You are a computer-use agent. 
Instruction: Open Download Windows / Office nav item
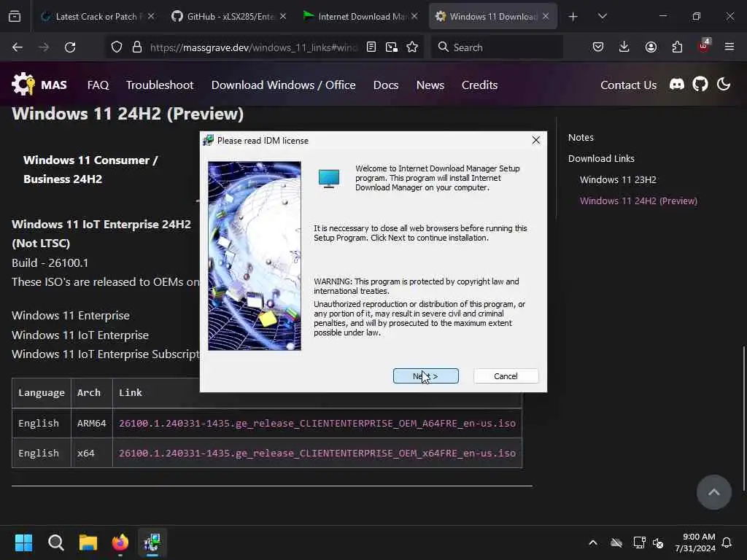click(x=284, y=85)
